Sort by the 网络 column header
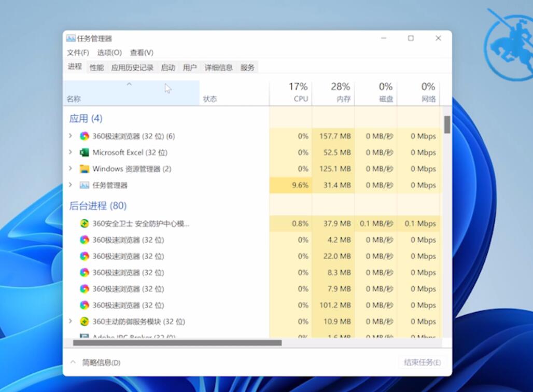Viewport: 533px width, 392px height. pos(418,92)
